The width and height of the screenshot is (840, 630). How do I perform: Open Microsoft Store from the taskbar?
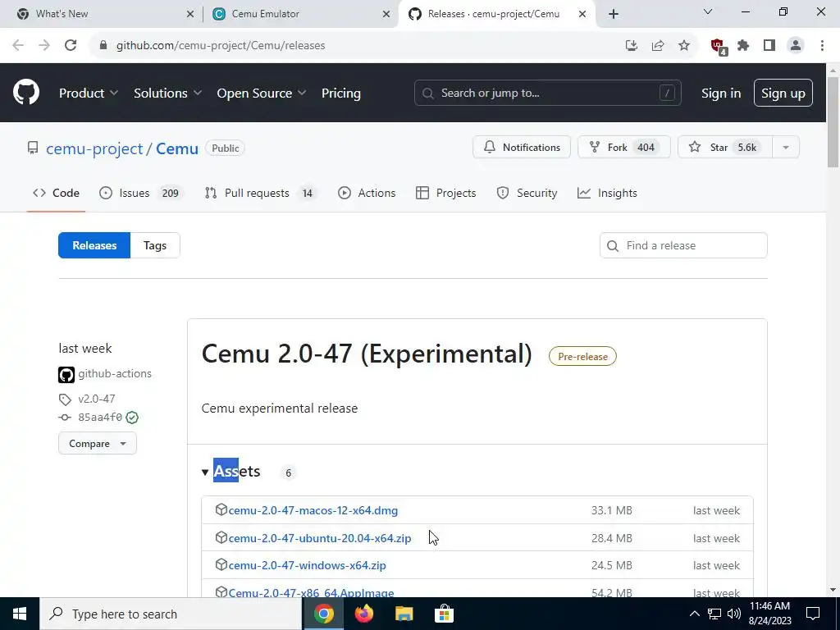pyautogui.click(x=444, y=614)
